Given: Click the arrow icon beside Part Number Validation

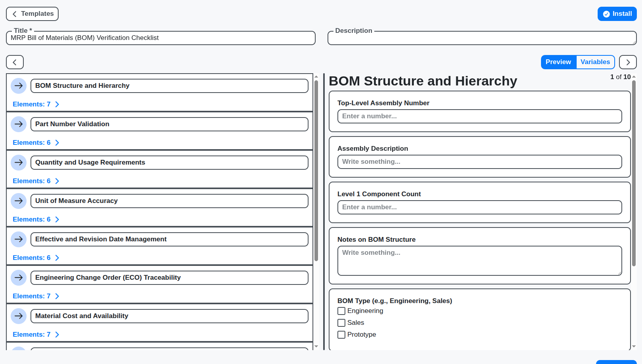Looking at the screenshot, I should (19, 124).
